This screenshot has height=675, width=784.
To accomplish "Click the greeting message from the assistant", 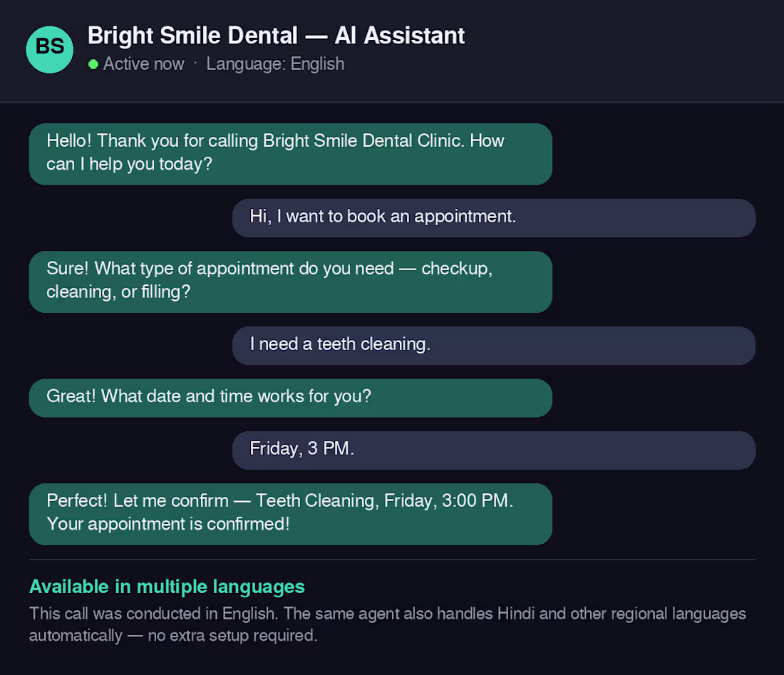I will [291, 154].
